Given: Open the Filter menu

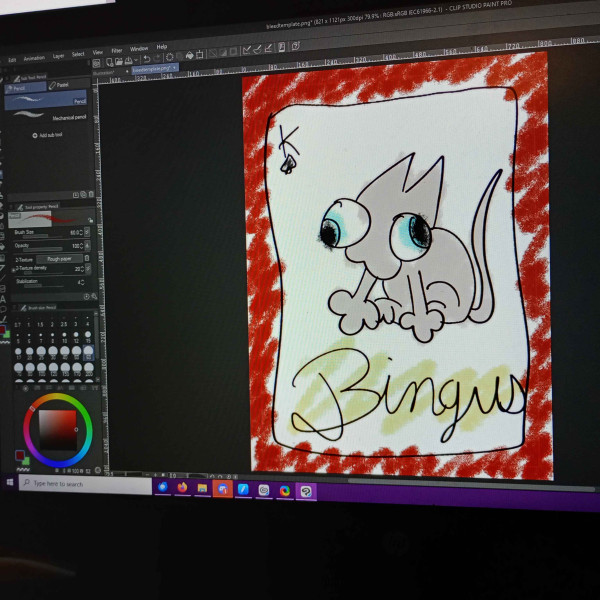Looking at the screenshot, I should 117,49.
